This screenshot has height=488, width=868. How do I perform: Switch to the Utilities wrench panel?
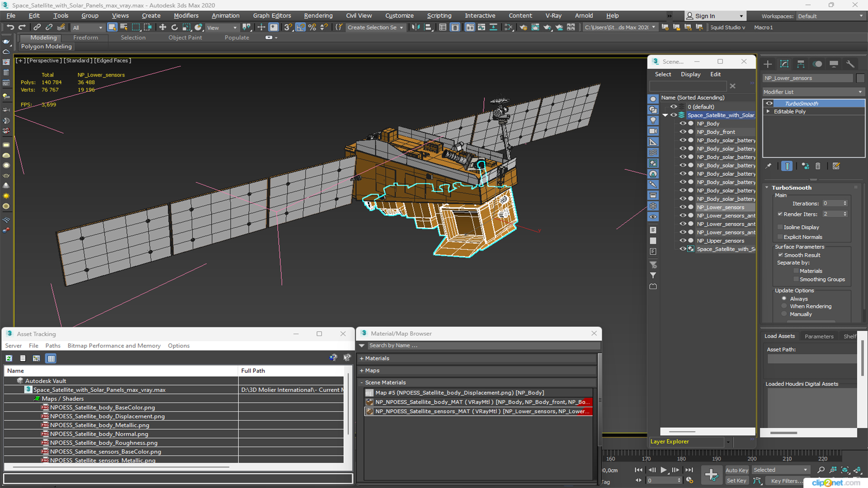click(850, 64)
